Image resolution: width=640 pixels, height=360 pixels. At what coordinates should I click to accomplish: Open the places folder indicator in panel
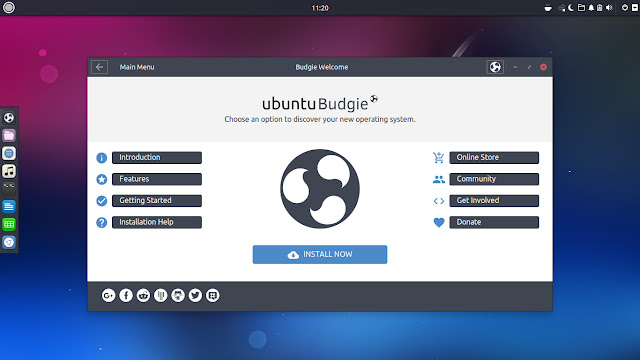pos(581,8)
